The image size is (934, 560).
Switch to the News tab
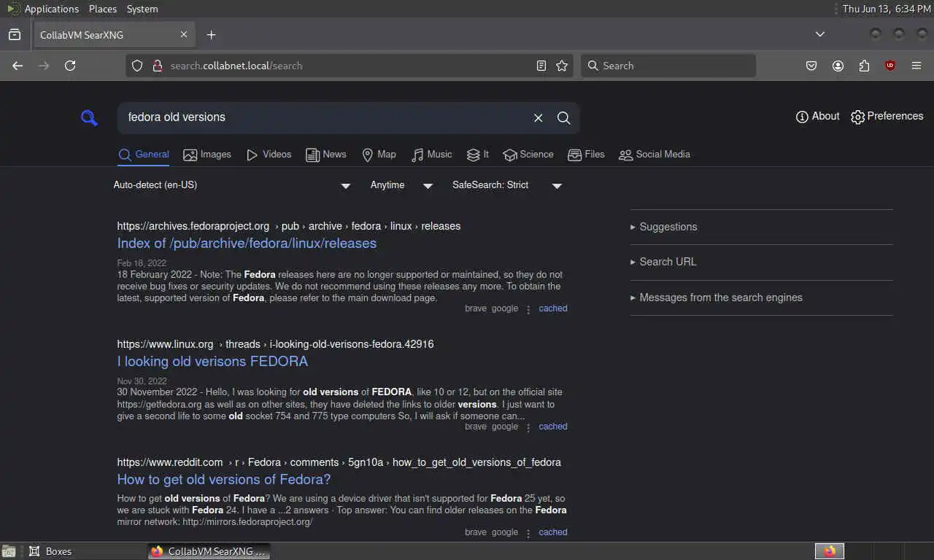pos(326,155)
